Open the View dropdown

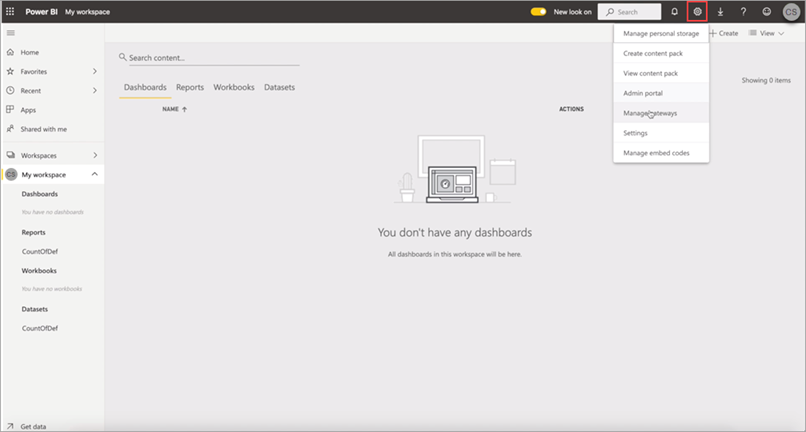click(766, 33)
